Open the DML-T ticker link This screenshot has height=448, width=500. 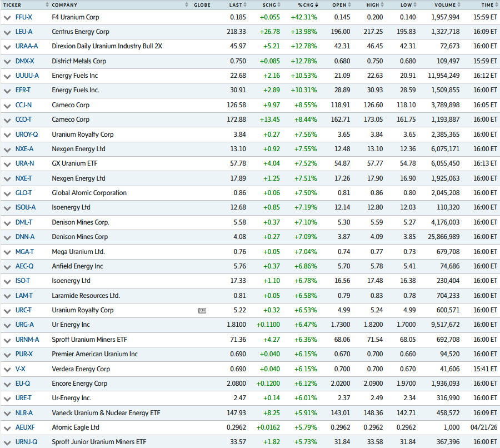pos(24,222)
